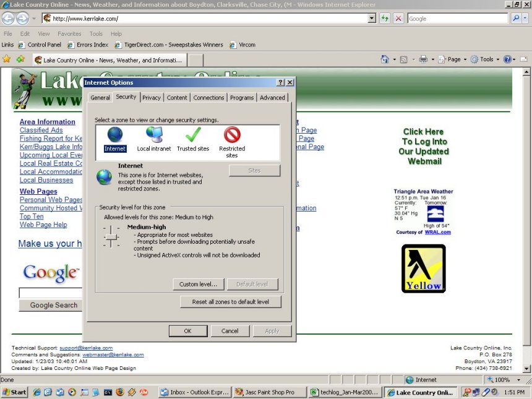Open the Favorites menu
Viewport: 532px width, 399px height.
69,34
